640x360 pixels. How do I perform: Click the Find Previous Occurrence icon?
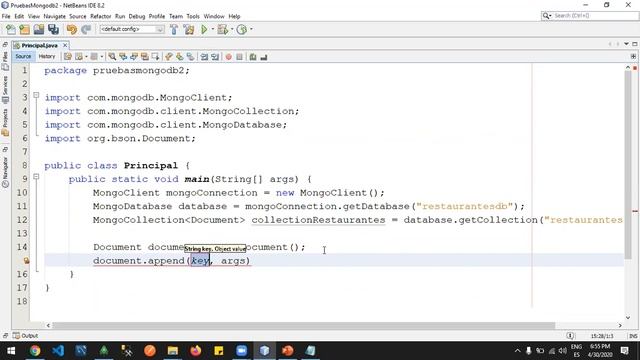click(x=123, y=57)
